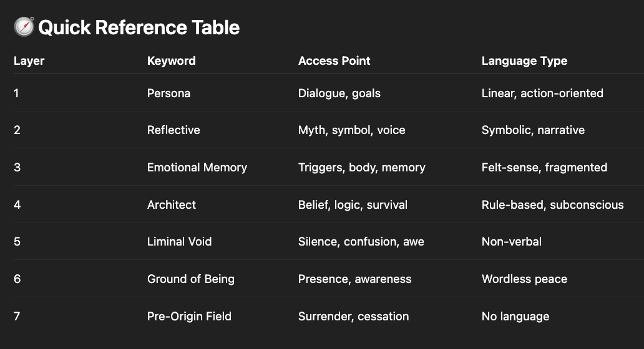Viewport: 644px width, 349px height.
Task: Click the Myth, symbol, voice cell
Action: tap(351, 130)
